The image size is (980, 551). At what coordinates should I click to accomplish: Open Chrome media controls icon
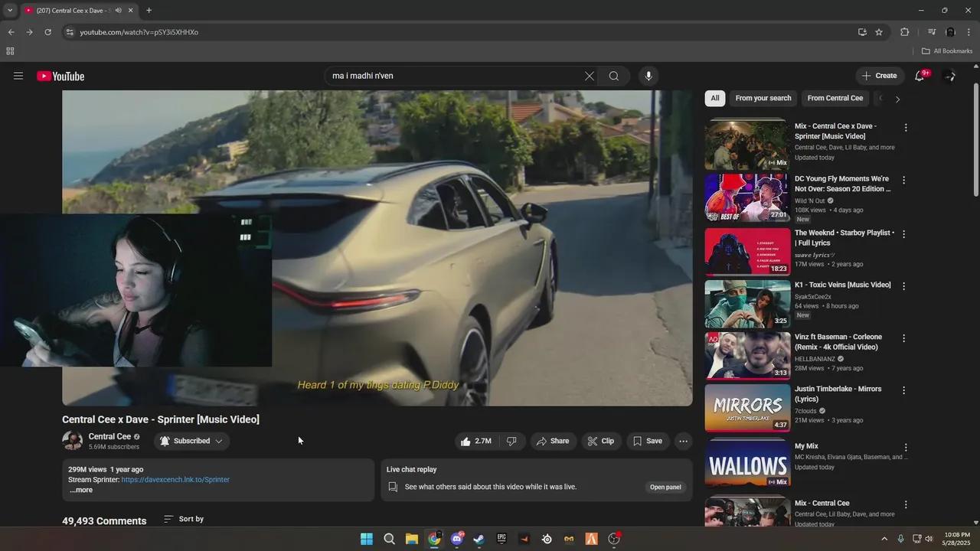click(932, 32)
